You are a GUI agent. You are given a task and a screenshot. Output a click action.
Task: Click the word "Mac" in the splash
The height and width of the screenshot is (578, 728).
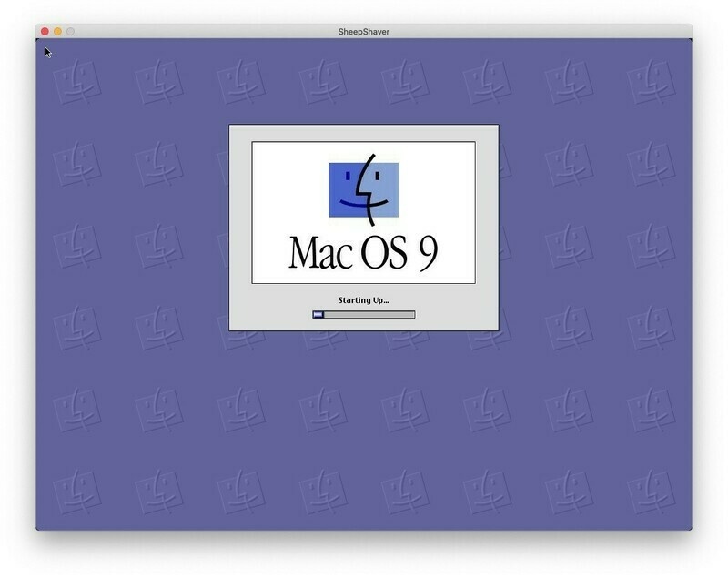[x=318, y=253]
